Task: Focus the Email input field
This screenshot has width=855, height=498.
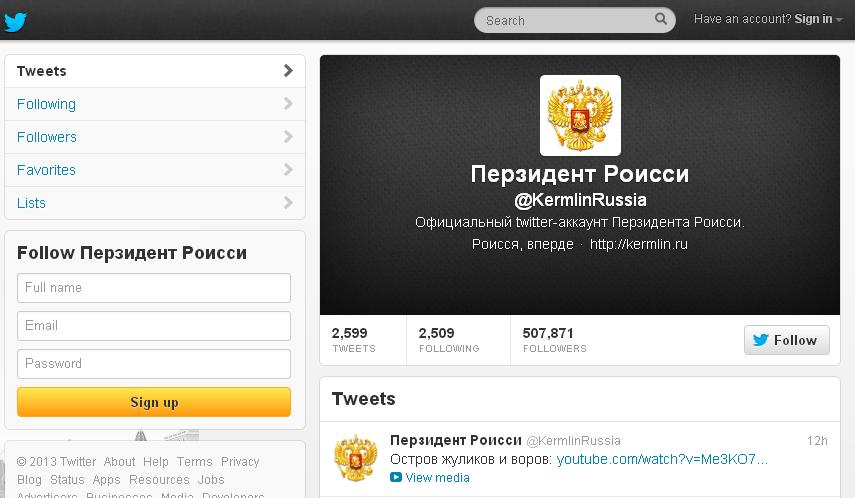Action: coord(154,326)
